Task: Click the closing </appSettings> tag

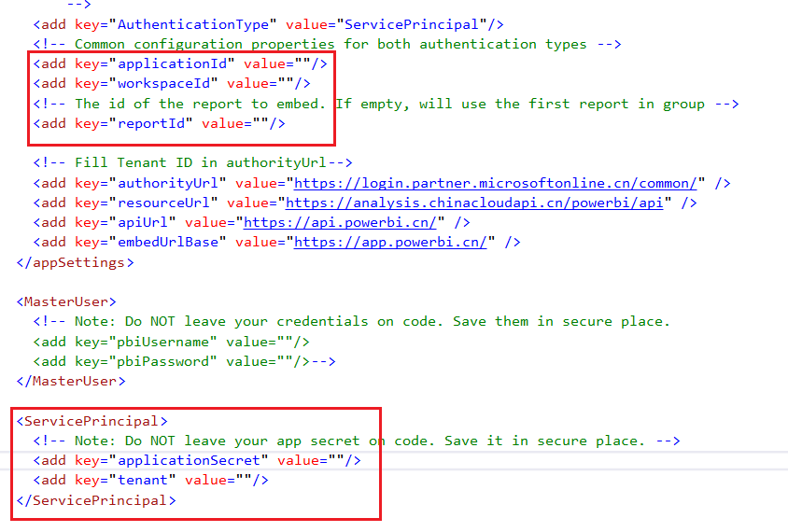Action: tap(75, 262)
